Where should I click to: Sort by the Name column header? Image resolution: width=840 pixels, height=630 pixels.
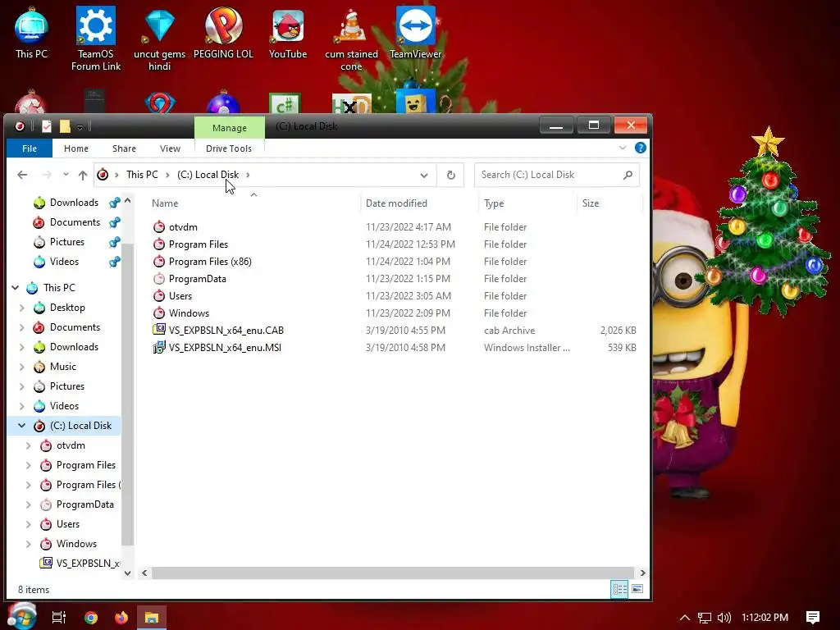pyautogui.click(x=253, y=203)
